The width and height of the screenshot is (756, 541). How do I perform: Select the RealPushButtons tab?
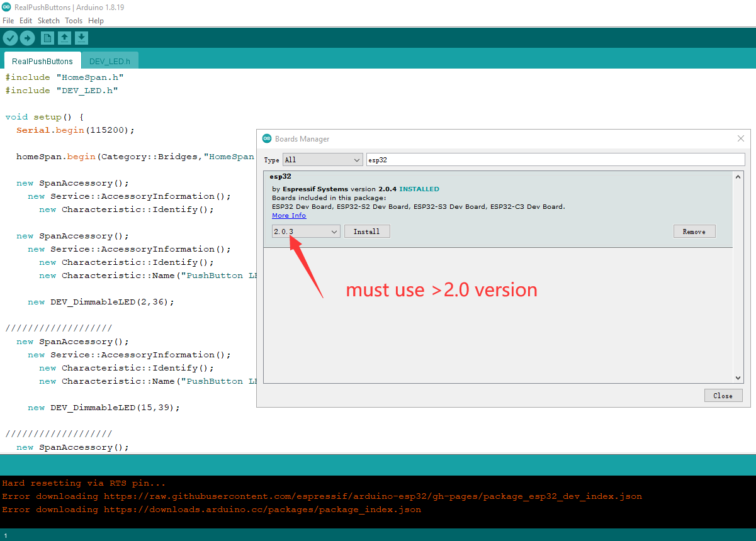(42, 62)
